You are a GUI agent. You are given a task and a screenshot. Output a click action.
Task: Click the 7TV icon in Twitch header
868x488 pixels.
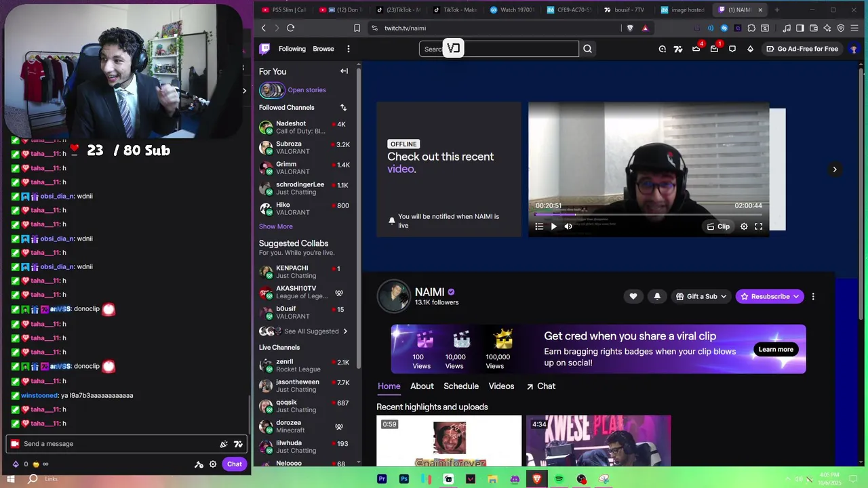[x=678, y=49]
